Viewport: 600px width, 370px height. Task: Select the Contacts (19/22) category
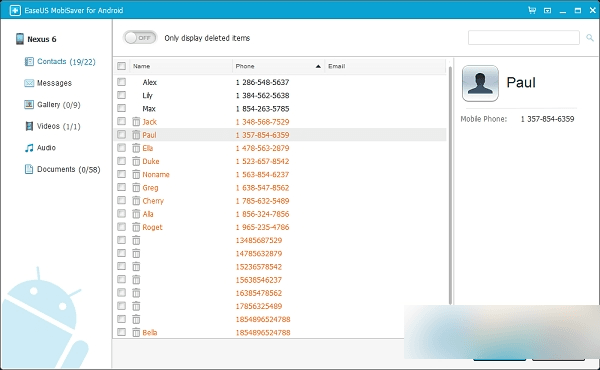[x=60, y=62]
